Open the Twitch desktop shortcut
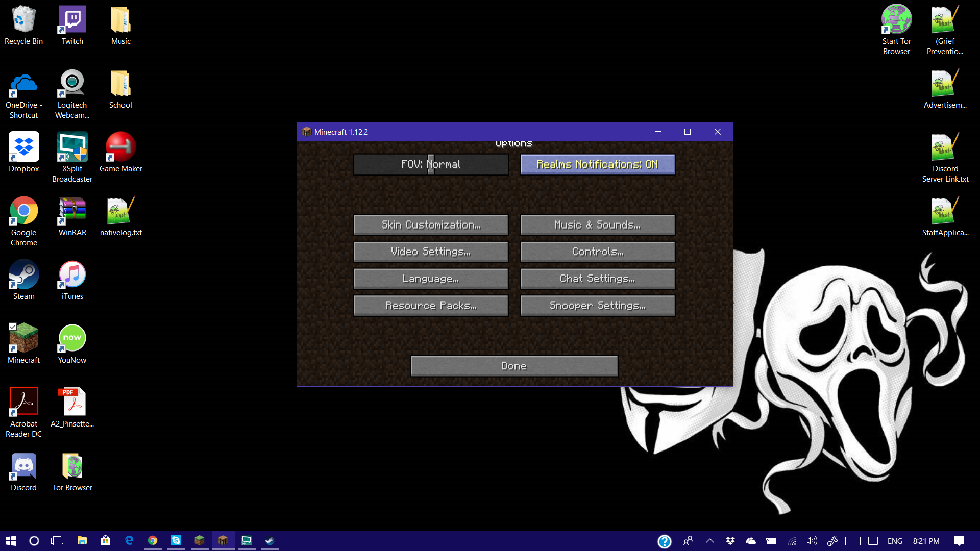This screenshot has width=980, height=551. (72, 20)
